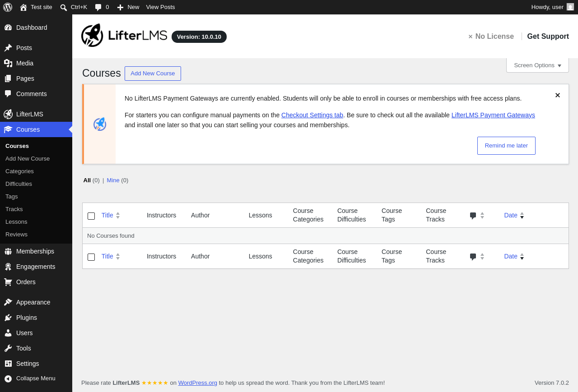This screenshot has width=578, height=392.
Task: Click the Engagements award icon
Action: [x=8, y=267]
